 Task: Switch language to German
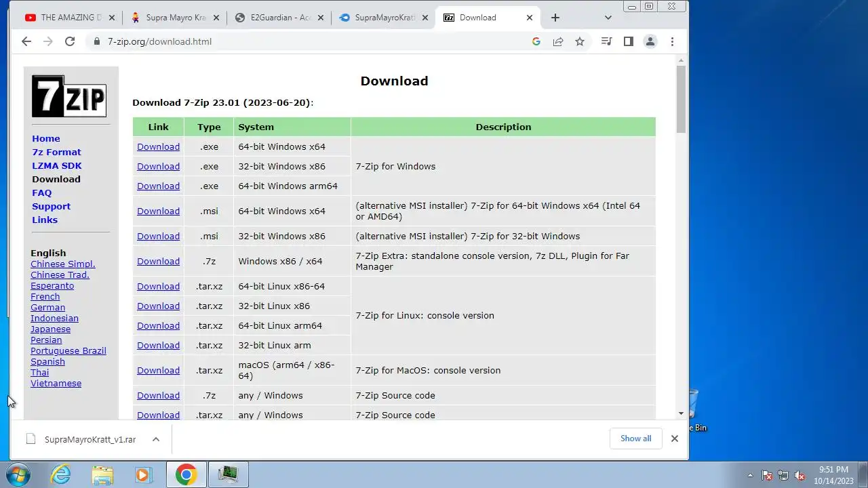pyautogui.click(x=47, y=307)
